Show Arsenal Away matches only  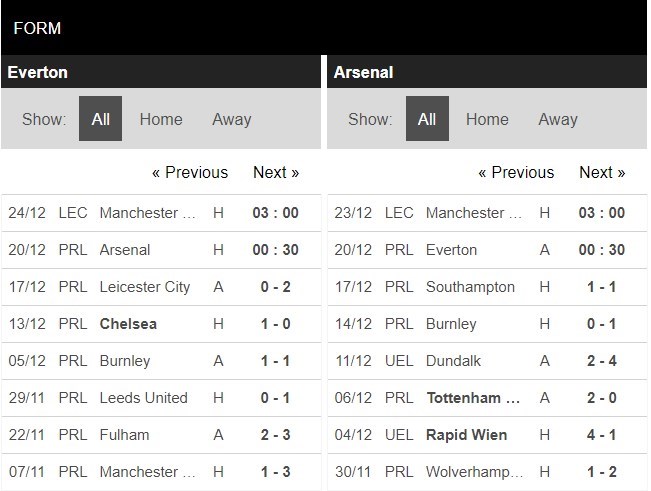point(557,119)
